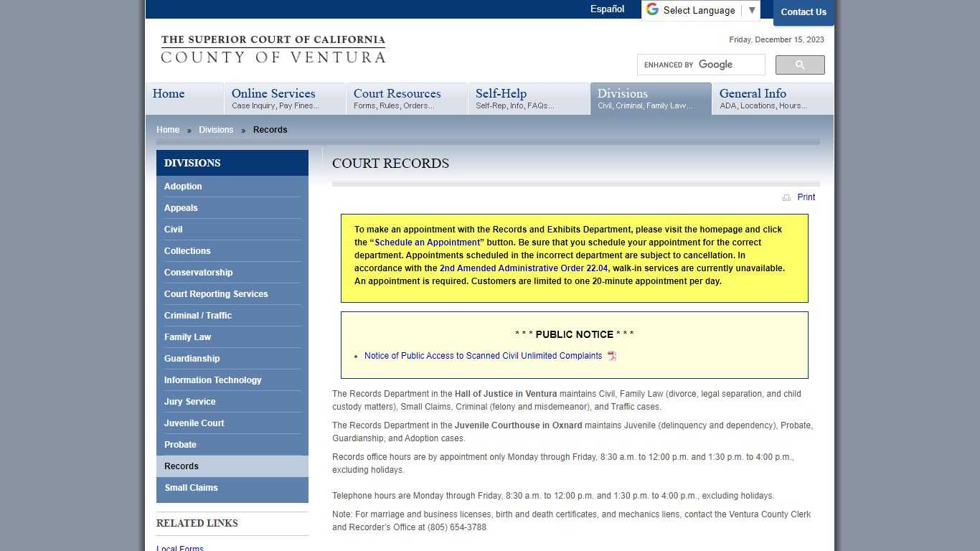980x551 pixels.
Task: Click the Records breadcrumb text
Action: 270,130
